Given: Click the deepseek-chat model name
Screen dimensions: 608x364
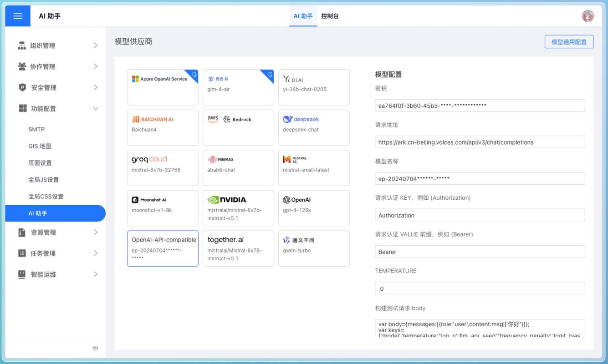Looking at the screenshot, I should pos(301,130).
